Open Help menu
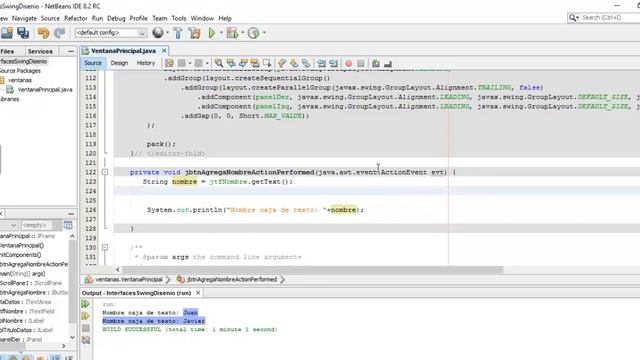640x360 pixels. pyautogui.click(x=225, y=18)
